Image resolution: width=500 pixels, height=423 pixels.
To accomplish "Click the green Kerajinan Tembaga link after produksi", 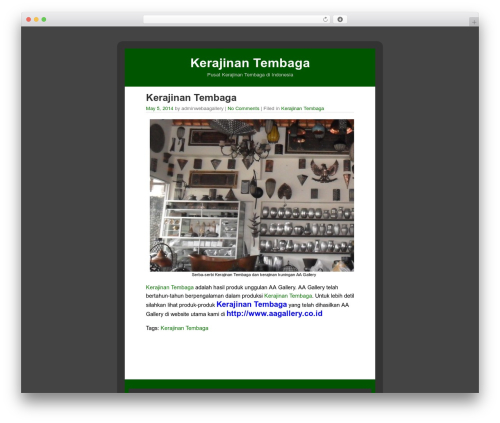I will pyautogui.click(x=288, y=296).
